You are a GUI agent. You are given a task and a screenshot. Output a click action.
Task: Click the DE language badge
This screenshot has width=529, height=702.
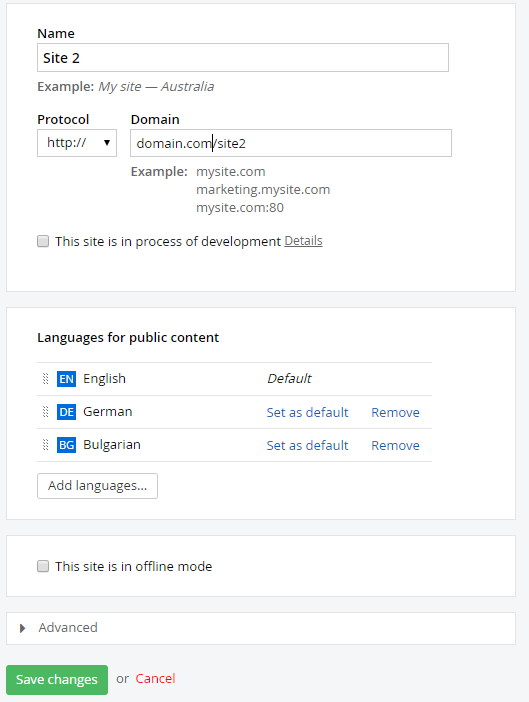(66, 412)
